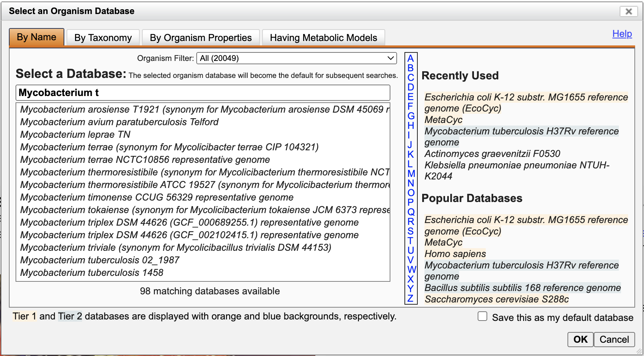Click the database name search field
644x356 pixels.
pyautogui.click(x=203, y=93)
